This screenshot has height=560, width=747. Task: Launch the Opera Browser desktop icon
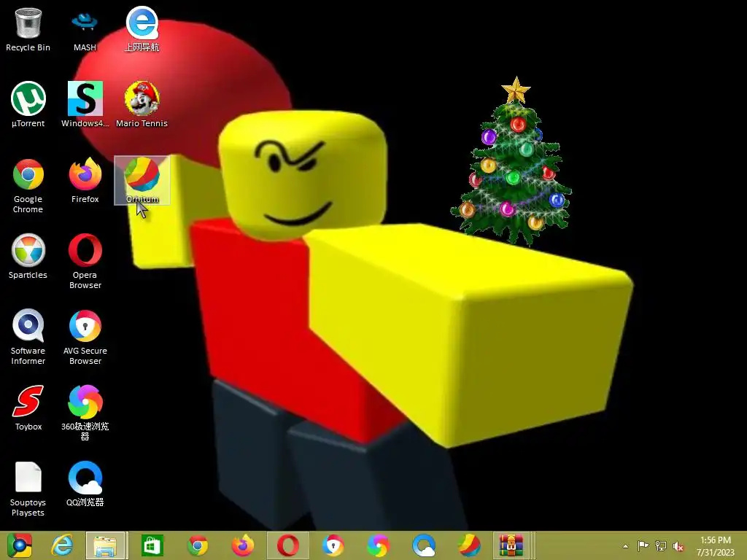(85, 262)
